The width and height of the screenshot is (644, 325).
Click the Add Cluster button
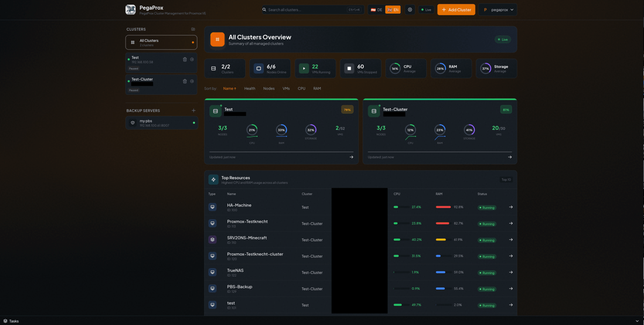[456, 10]
